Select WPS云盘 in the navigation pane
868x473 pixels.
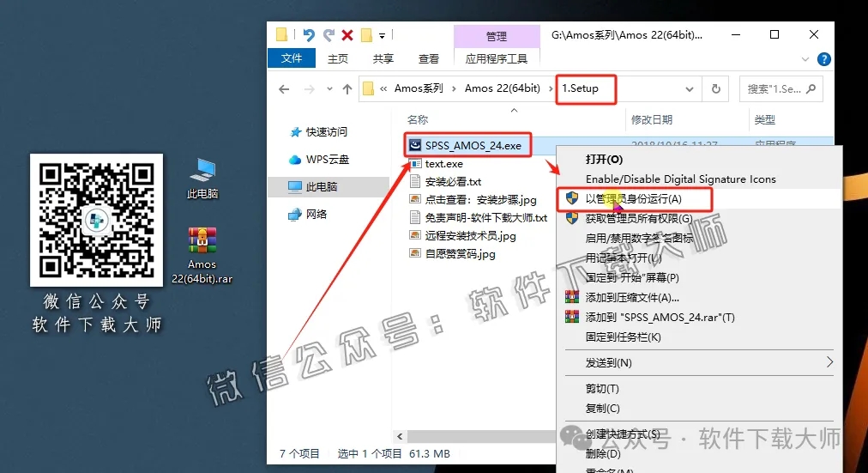point(328,160)
